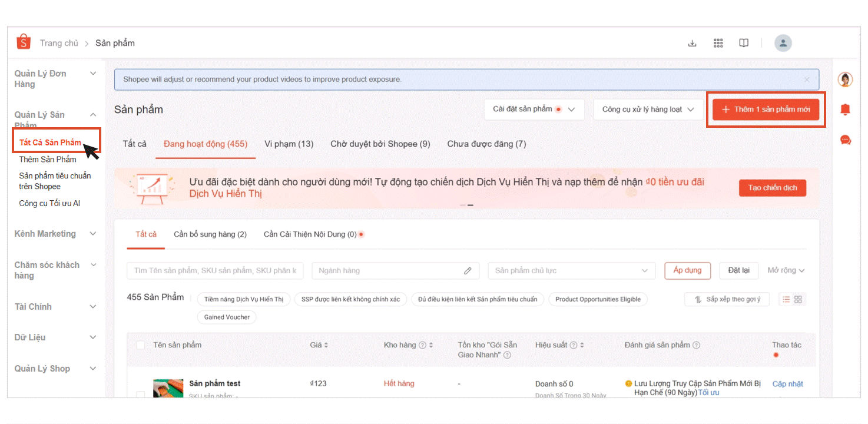
Task: Sort by Giá column arrows
Action: coord(326,345)
